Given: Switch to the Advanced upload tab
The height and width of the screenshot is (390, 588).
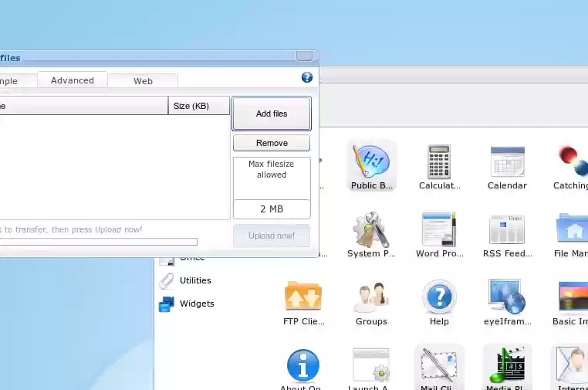Looking at the screenshot, I should point(73,80).
